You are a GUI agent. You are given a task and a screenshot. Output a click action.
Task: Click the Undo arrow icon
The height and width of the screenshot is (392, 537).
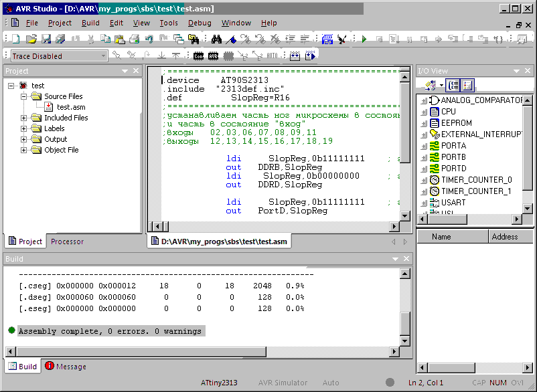[x=149, y=39]
